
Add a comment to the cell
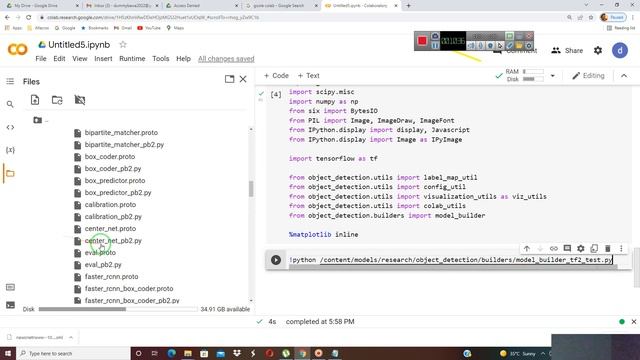(567, 249)
